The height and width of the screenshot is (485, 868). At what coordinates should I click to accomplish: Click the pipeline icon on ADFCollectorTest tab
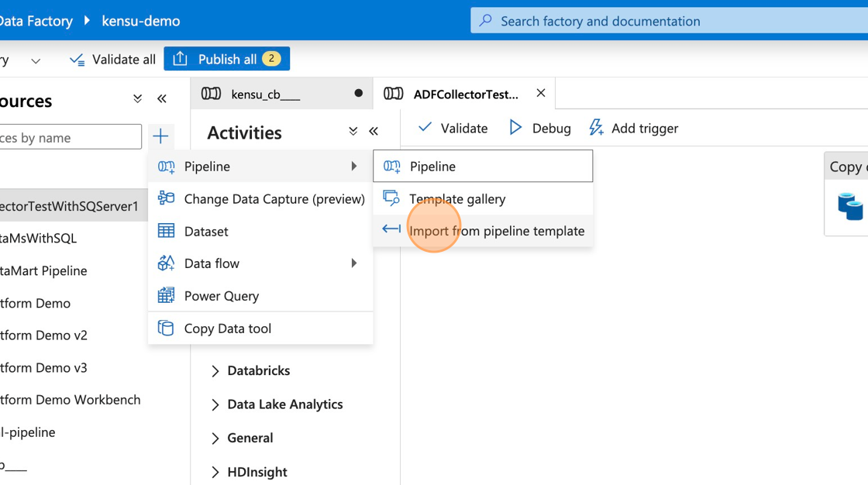tap(394, 94)
